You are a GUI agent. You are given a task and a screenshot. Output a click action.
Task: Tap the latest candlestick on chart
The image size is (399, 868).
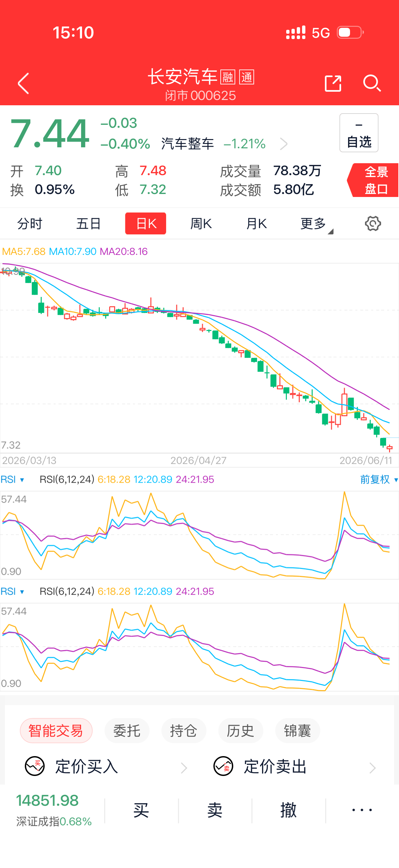[390, 448]
